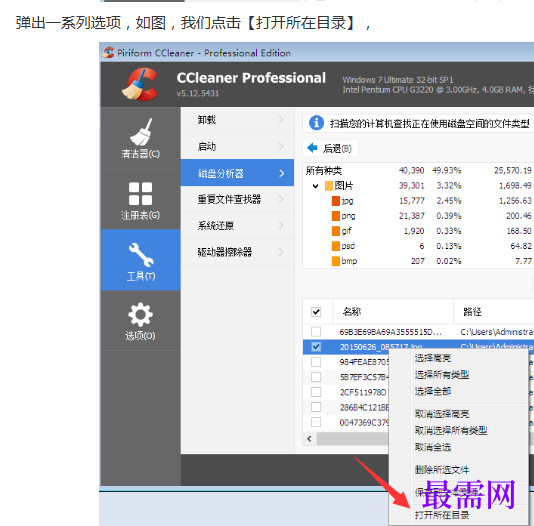Click chevron next to 驱动器擦除器
The height and width of the screenshot is (526, 534).
pyautogui.click(x=281, y=252)
